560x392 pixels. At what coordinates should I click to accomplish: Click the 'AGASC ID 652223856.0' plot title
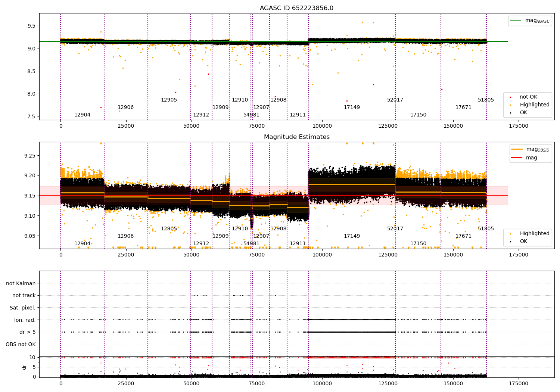tap(297, 8)
